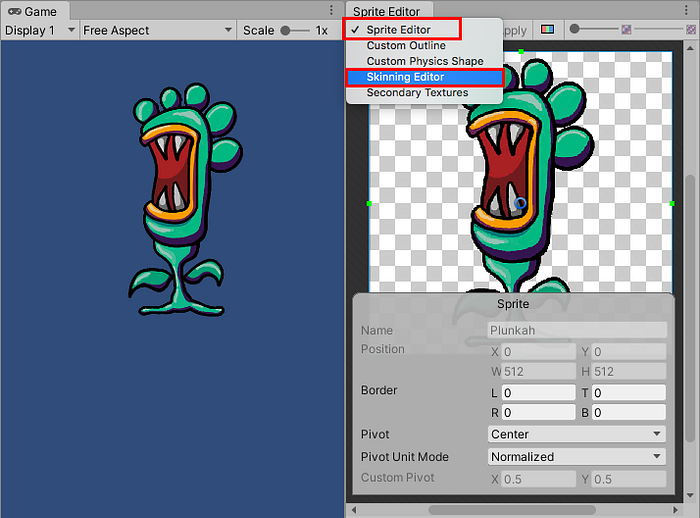The image size is (700, 518).
Task: Open the Pivot Center dropdown
Action: (576, 434)
